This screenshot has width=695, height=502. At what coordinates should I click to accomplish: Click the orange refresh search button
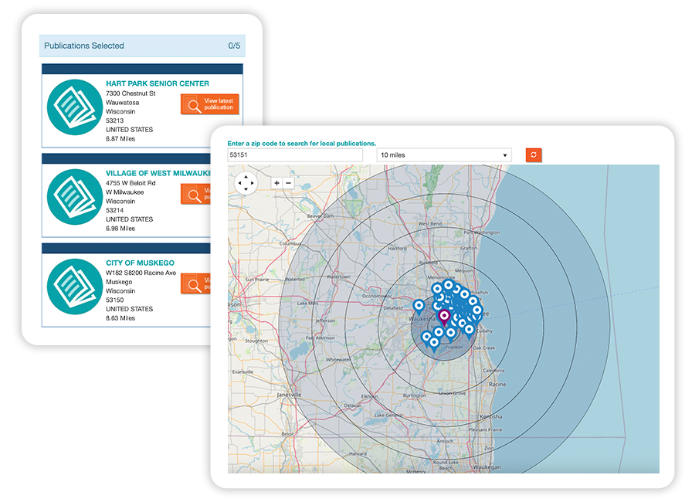534,155
